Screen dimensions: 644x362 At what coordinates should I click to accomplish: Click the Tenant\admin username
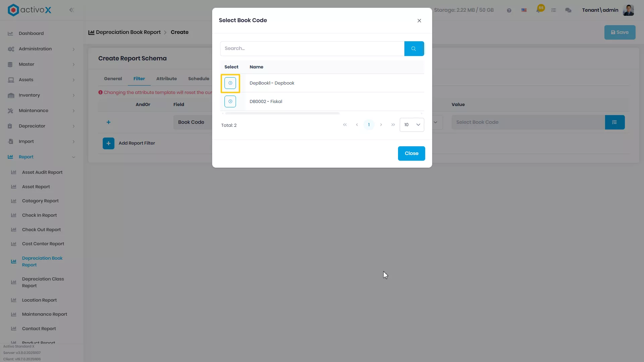click(x=600, y=10)
